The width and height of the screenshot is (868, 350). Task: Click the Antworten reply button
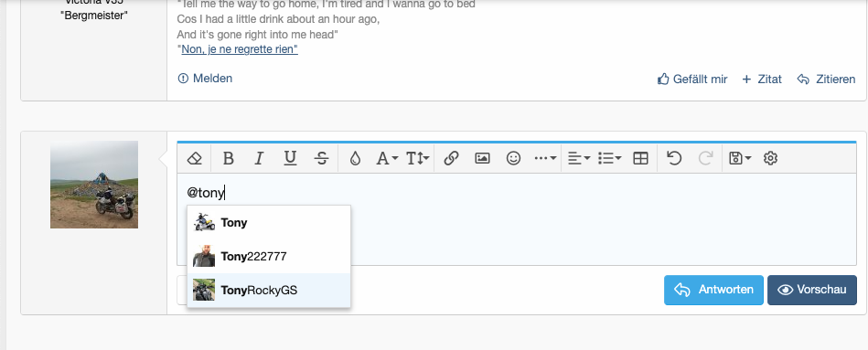pyautogui.click(x=713, y=290)
